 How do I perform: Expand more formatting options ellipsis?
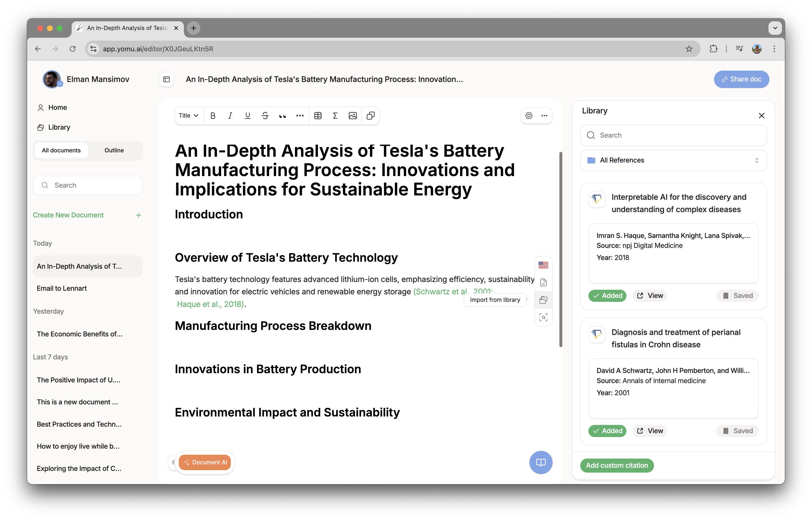tap(300, 116)
